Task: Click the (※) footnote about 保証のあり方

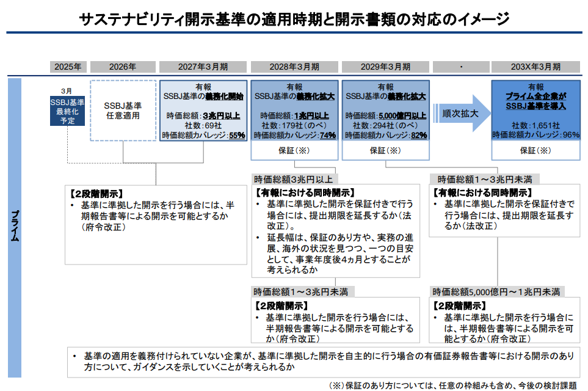Action: tap(452, 386)
